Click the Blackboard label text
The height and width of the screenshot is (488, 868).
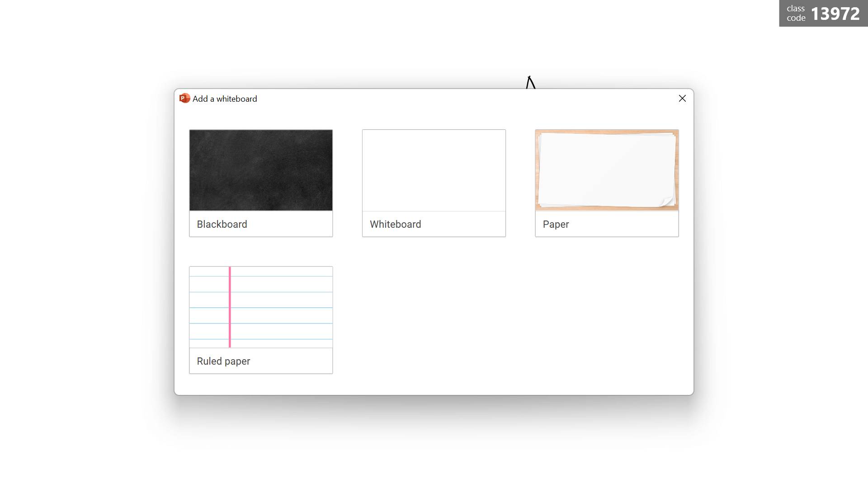coord(222,224)
